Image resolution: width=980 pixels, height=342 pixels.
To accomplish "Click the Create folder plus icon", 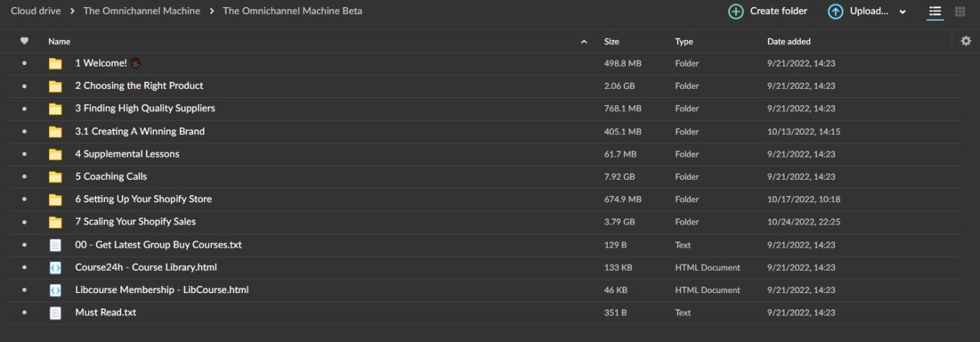I will [x=736, y=11].
